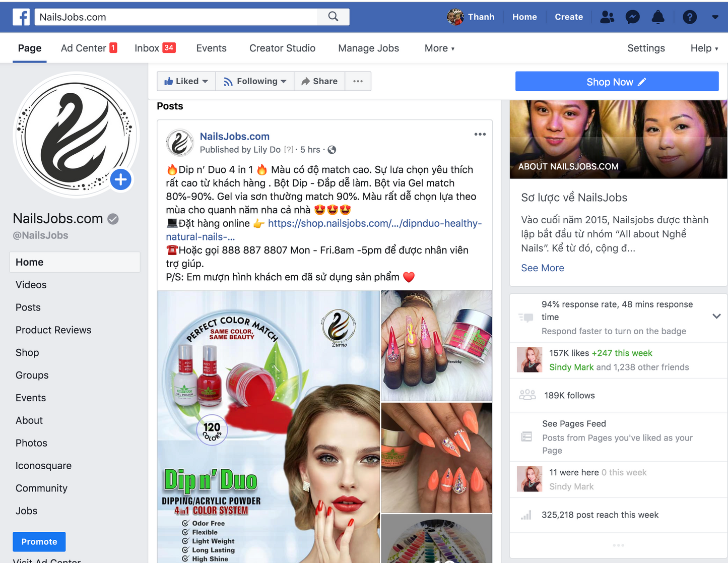Open the Friend Requests icon

point(607,17)
